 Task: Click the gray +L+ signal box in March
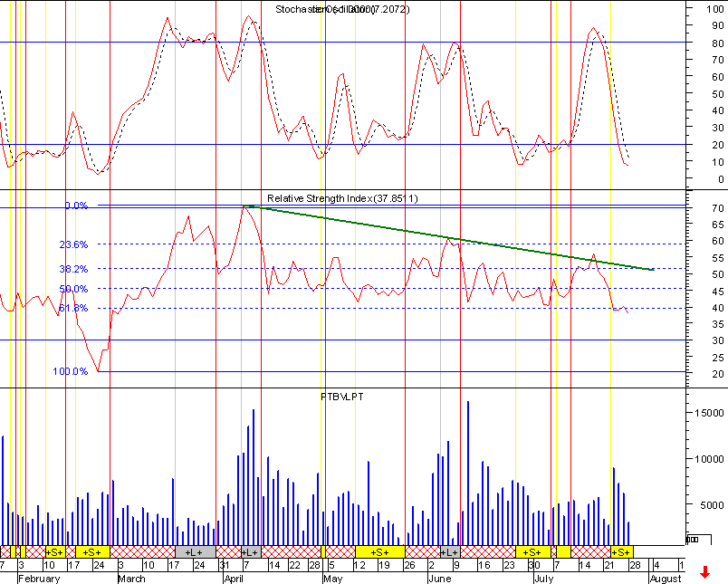tap(196, 552)
